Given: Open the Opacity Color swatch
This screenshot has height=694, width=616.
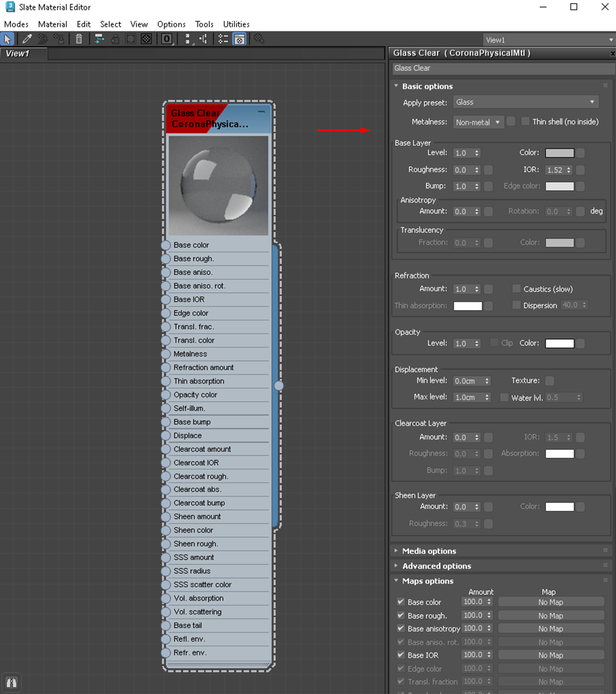Looking at the screenshot, I should [560, 343].
